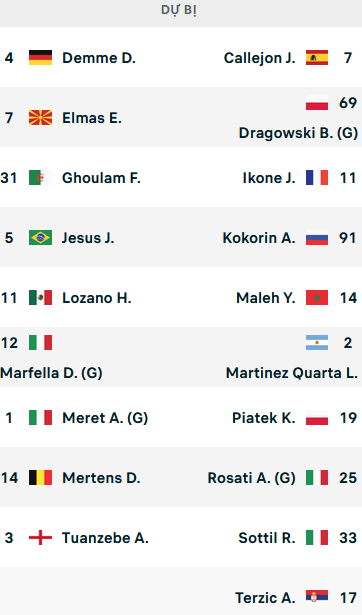
Task: Click the German flag next to Demme D.
Action: pos(40,58)
